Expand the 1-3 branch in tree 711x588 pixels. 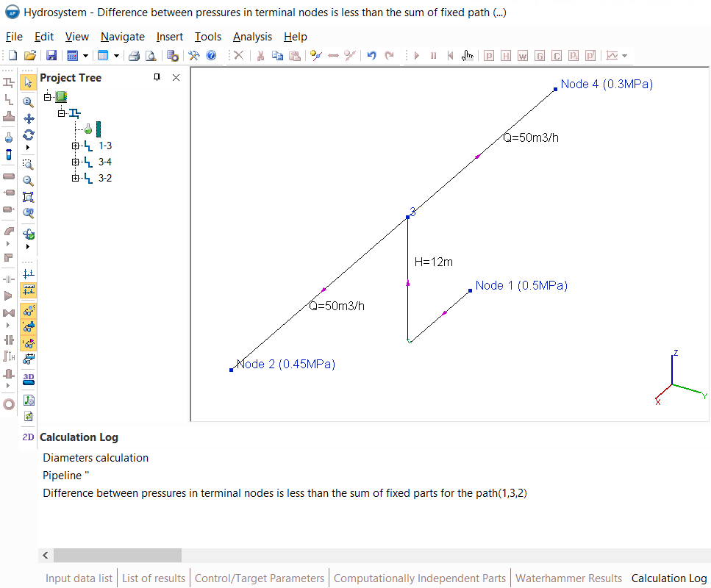click(x=75, y=146)
